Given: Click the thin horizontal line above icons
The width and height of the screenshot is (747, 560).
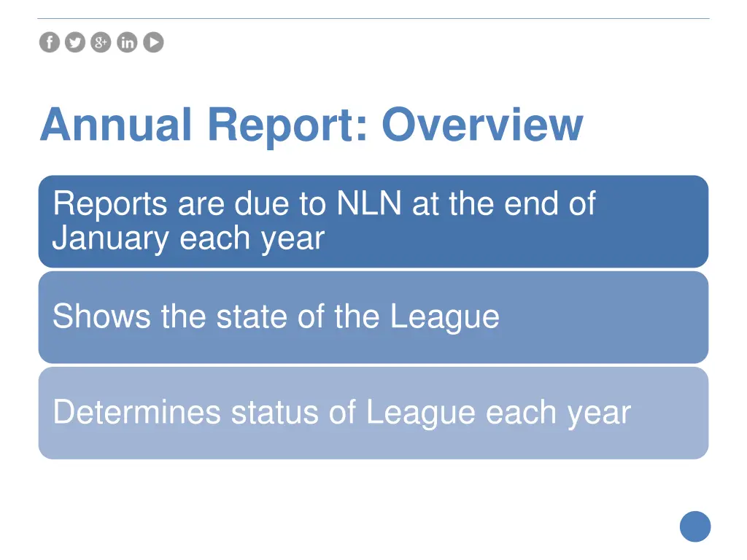Looking at the screenshot, I should click(373, 18).
